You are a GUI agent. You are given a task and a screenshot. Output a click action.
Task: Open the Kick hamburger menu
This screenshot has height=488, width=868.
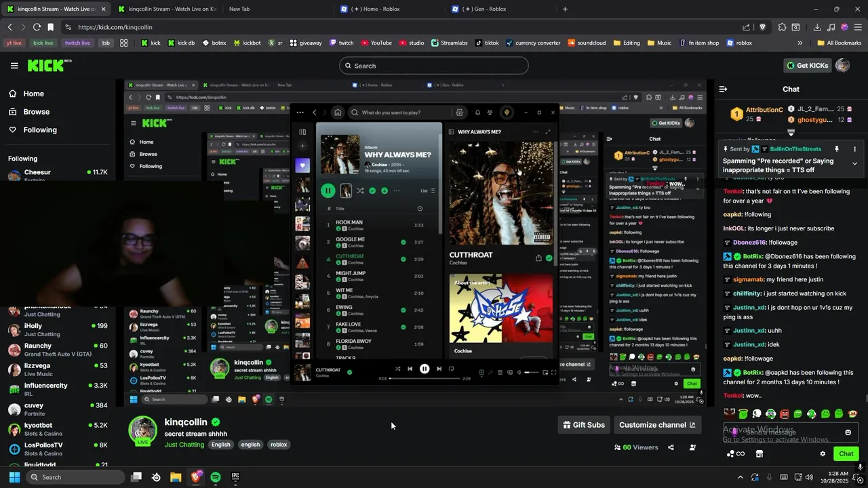[14, 66]
